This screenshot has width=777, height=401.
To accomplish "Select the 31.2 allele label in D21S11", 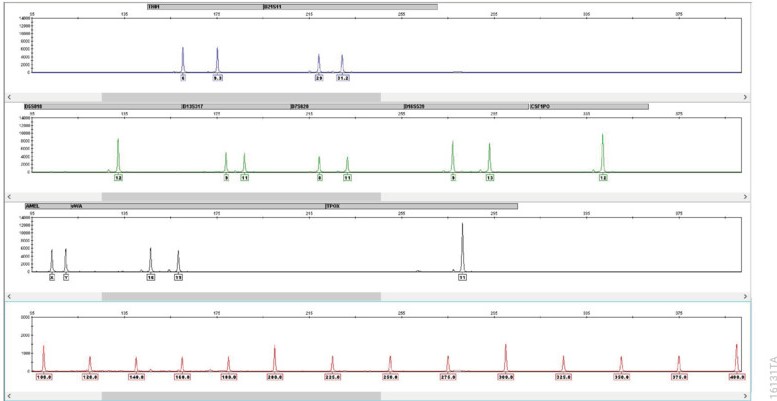I will (x=342, y=77).
